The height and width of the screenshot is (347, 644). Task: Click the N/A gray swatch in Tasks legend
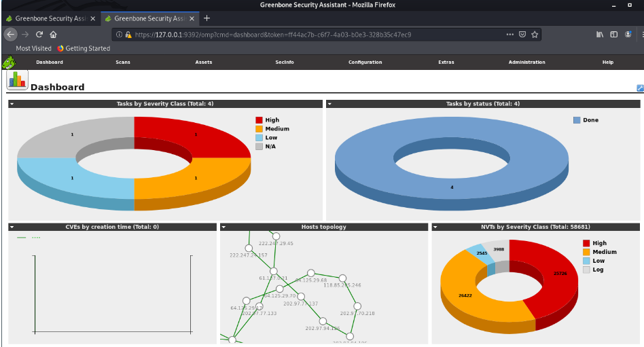click(259, 146)
